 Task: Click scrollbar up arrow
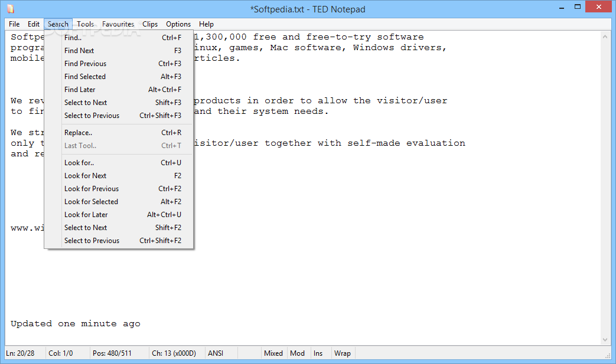tap(605, 37)
